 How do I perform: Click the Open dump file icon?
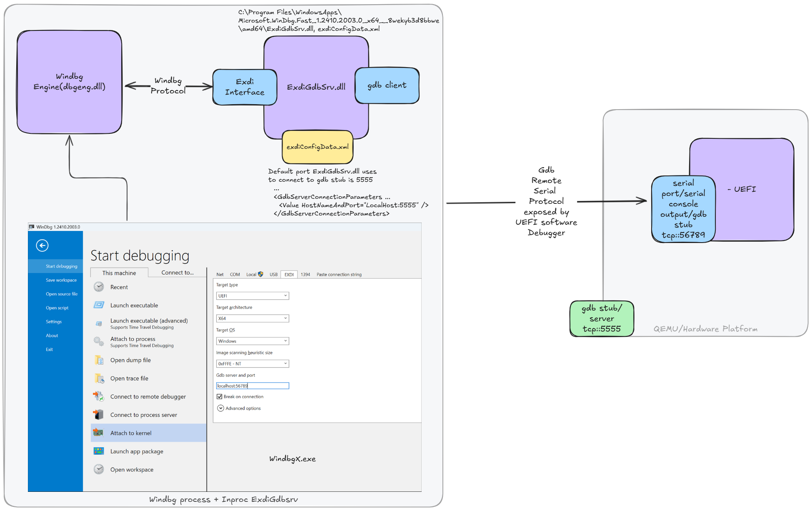coord(99,360)
